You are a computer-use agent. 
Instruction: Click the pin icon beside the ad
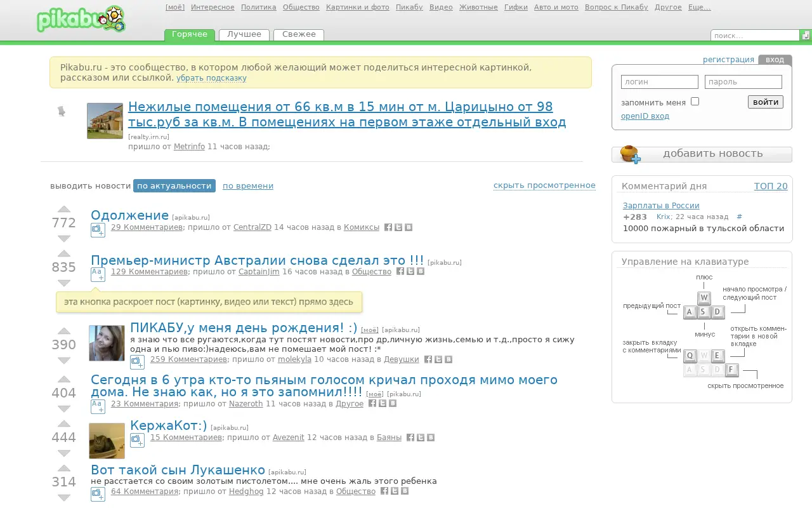pyautogui.click(x=62, y=112)
